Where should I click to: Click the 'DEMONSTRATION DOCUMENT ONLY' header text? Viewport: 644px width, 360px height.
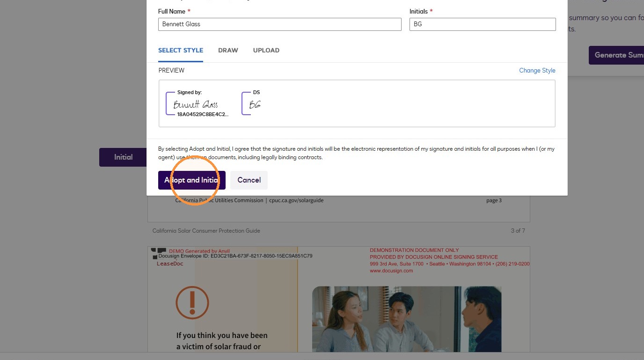[414, 250]
